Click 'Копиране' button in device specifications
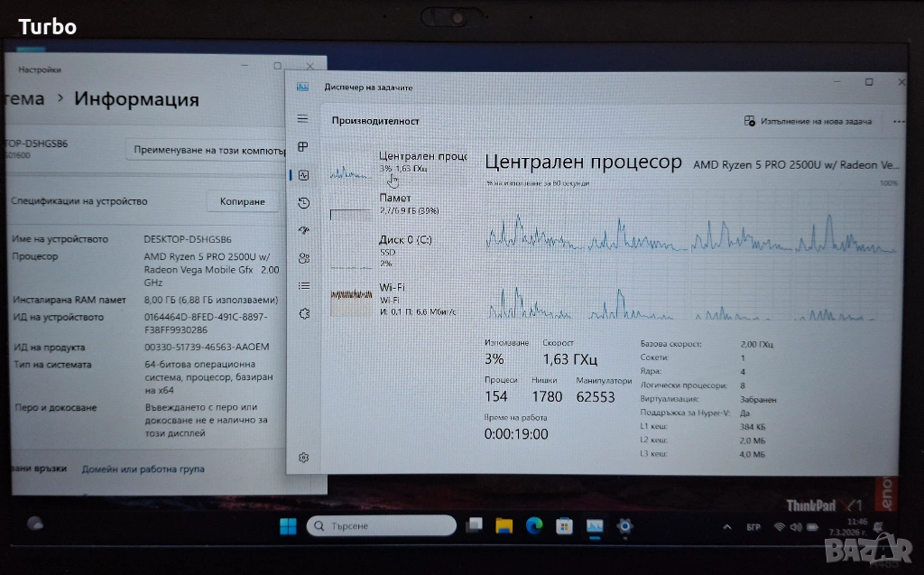This screenshot has height=575, width=924. click(x=243, y=201)
